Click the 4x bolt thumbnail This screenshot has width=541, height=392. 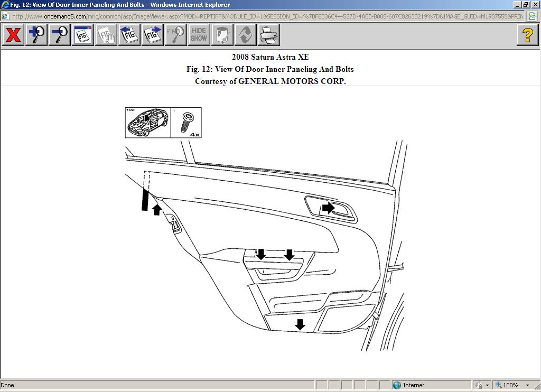[x=186, y=123]
